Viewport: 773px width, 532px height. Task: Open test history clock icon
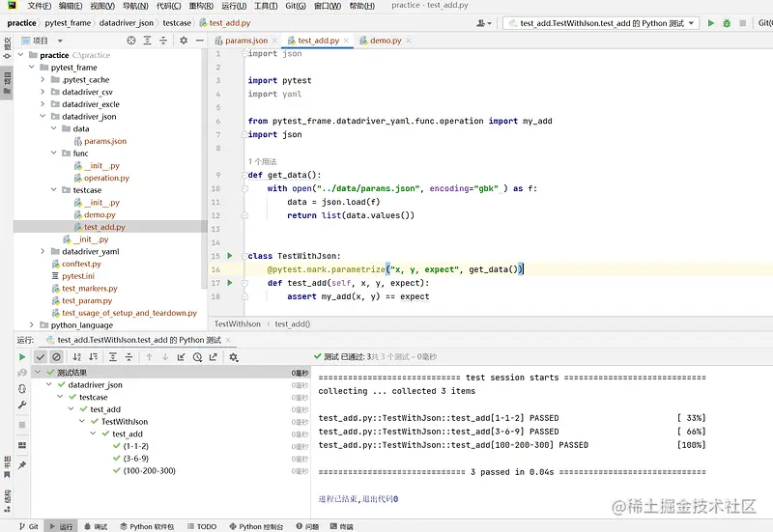(197, 357)
